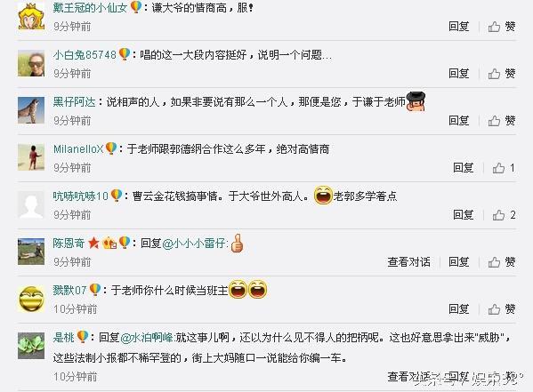Like 戮默07's comment about 班主
This screenshot has width=533, height=392.
coord(501,309)
